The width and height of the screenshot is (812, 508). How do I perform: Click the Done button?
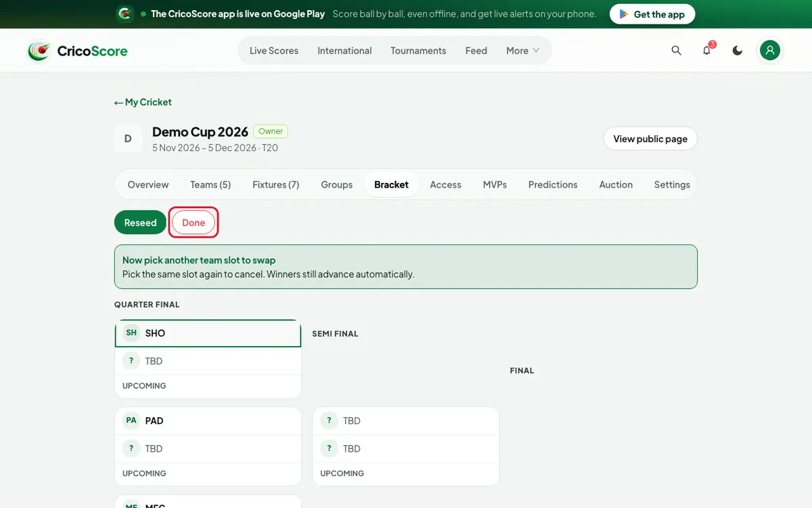194,222
